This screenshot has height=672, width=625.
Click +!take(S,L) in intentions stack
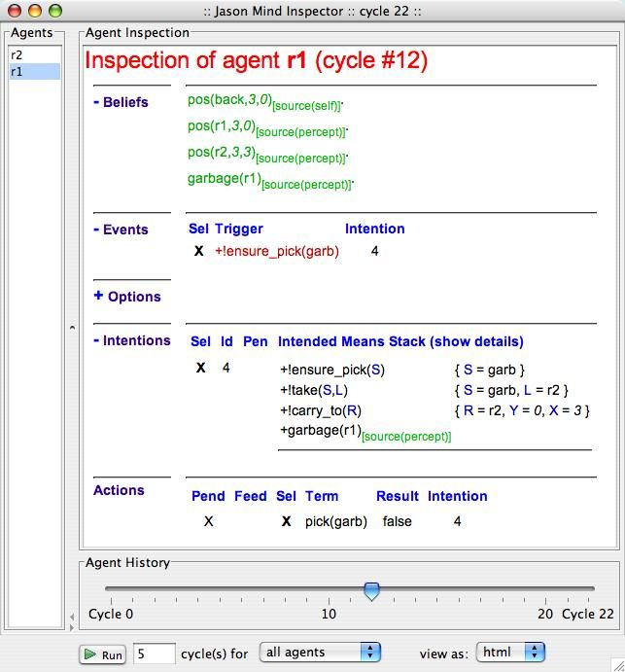click(314, 390)
